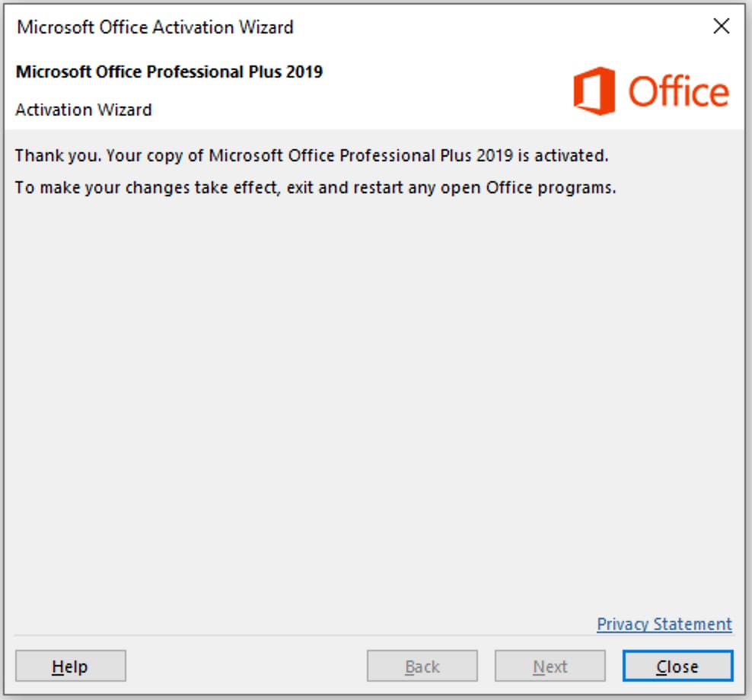Click the Office wordmark text
The image size is (752, 700).
(x=678, y=92)
